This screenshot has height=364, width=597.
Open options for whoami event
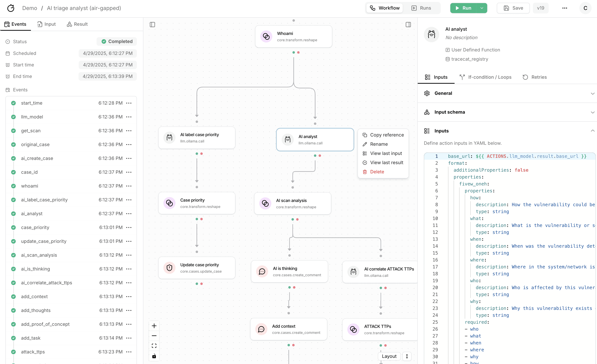pyautogui.click(x=129, y=186)
